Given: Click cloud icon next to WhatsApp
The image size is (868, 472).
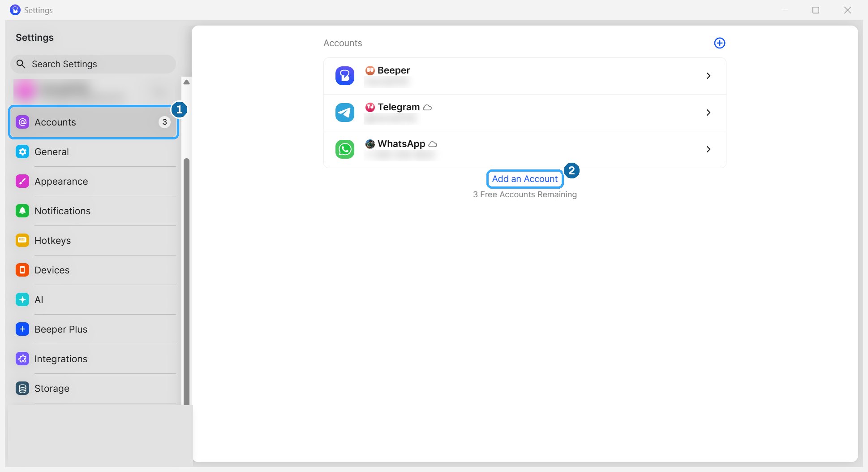Looking at the screenshot, I should tap(433, 144).
